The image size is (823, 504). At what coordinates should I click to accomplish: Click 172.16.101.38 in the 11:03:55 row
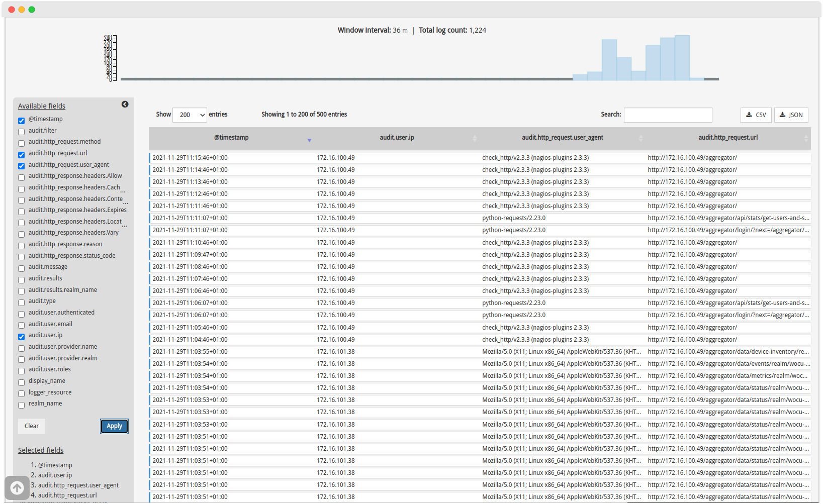pos(335,352)
